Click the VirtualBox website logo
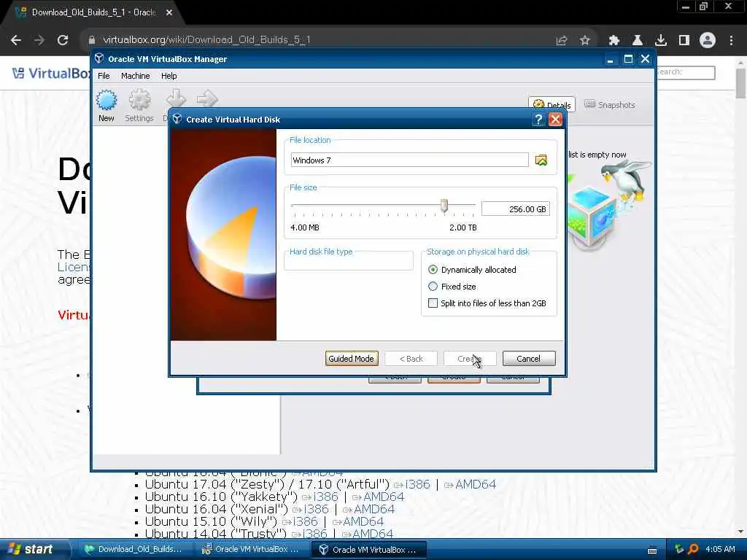 52,73
